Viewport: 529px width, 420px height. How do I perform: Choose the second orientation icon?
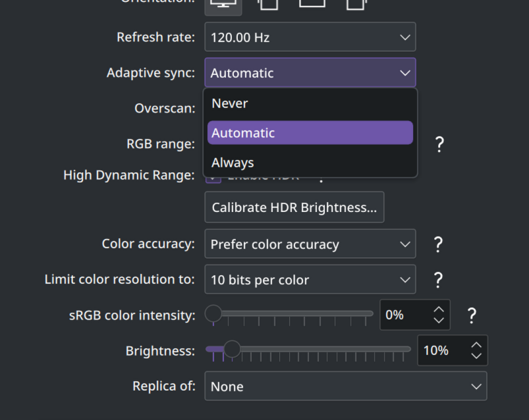[x=267, y=4]
